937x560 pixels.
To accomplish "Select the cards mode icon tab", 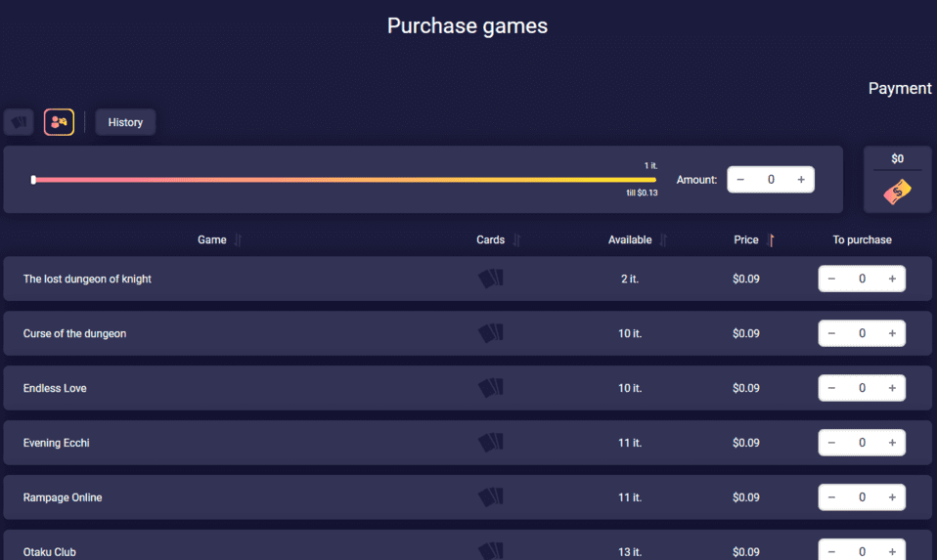I will tap(19, 122).
